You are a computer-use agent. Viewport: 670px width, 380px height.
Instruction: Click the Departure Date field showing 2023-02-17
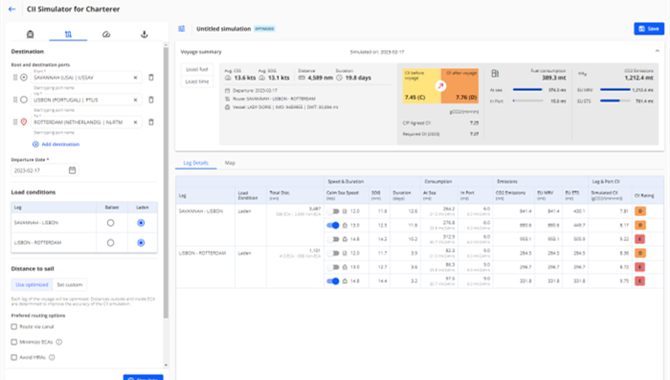(44, 170)
